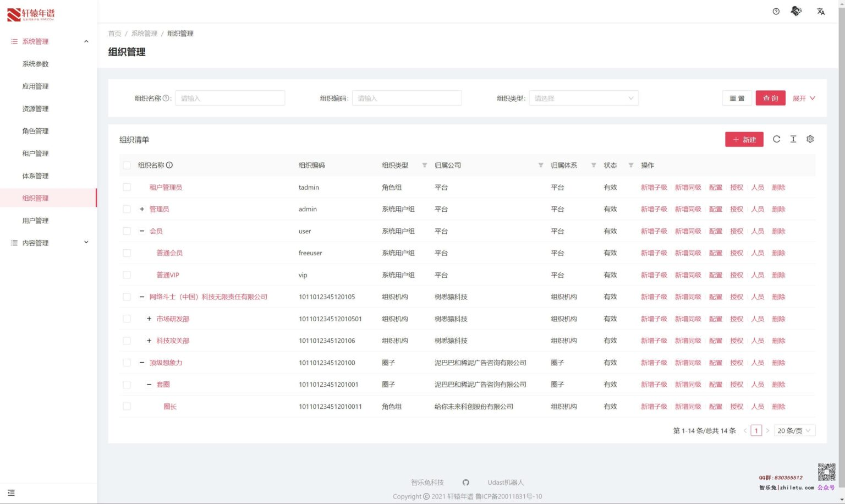This screenshot has height=504, width=845.
Task: Click the info icon beside 组织名称 column header
Action: [x=169, y=165]
